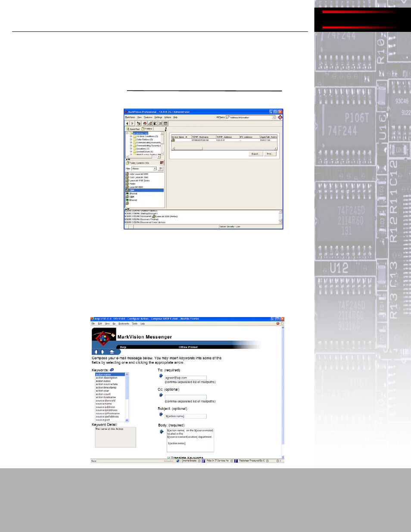This screenshot has width=411, height=532.
Task: Click the insert arrow beside the Subject field
Action: tap(161, 414)
